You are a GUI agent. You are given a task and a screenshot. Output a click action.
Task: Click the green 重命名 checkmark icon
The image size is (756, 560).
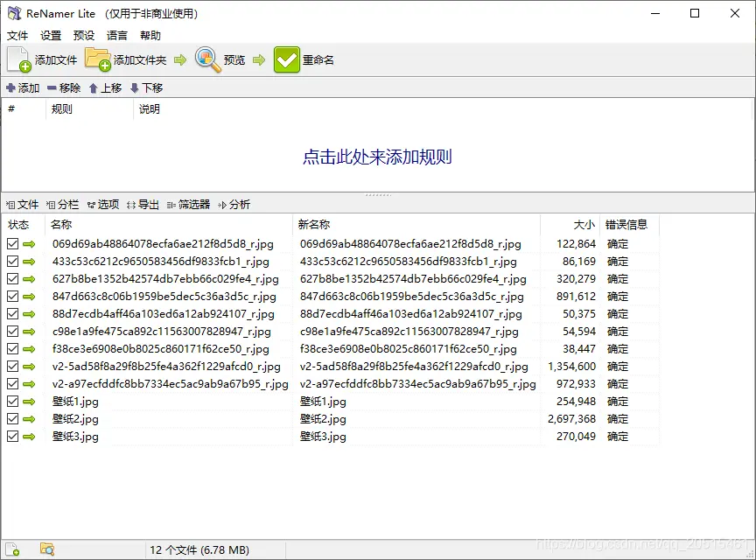[286, 59]
